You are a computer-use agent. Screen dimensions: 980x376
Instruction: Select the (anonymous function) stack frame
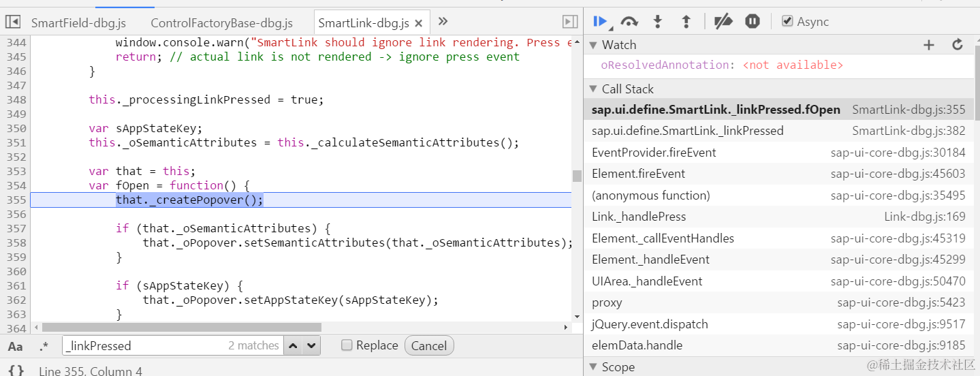(778, 195)
